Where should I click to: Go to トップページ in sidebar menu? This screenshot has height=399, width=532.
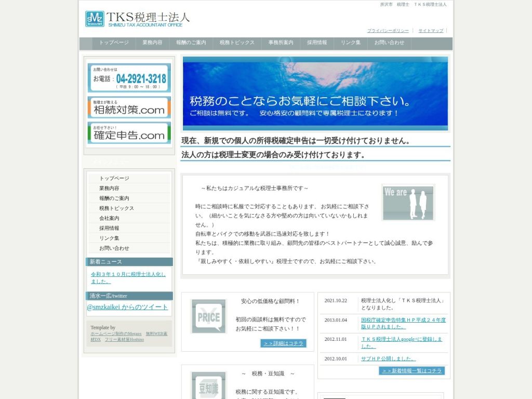pos(129,178)
